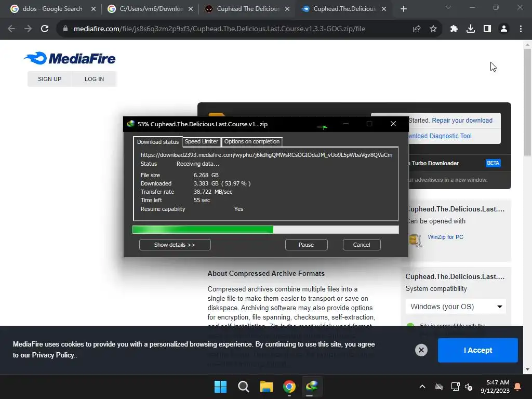Screen dimensions: 532x399
Task: Open the Download status tab
Action: [158, 142]
